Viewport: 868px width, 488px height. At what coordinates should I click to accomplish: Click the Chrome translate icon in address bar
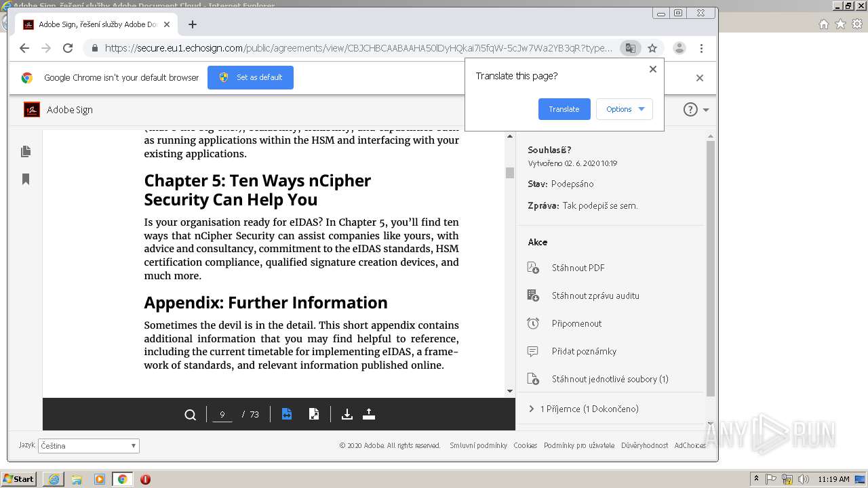click(631, 48)
